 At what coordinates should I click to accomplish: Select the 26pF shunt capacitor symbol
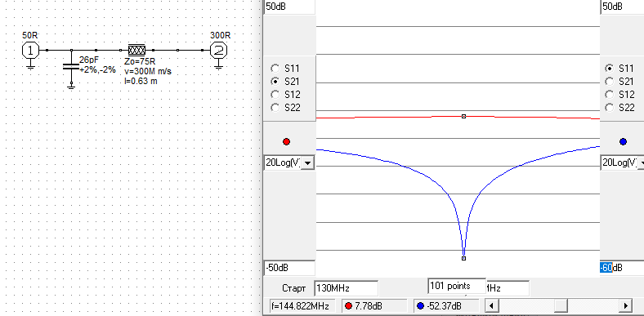71,67
